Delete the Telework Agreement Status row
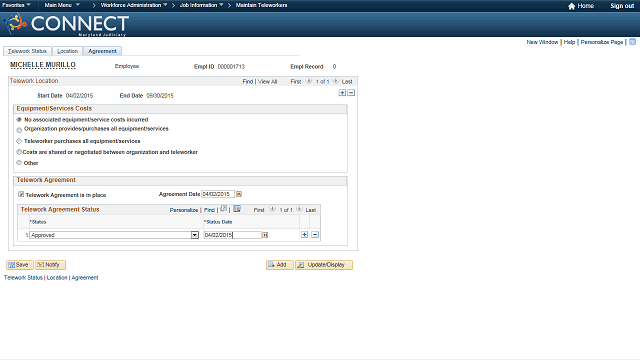 click(315, 235)
